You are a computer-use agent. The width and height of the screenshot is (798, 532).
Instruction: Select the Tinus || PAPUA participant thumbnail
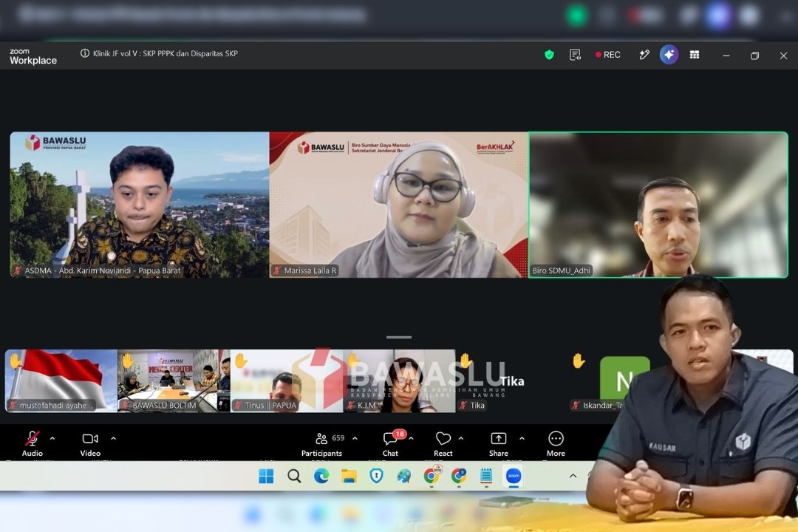pyautogui.click(x=287, y=381)
